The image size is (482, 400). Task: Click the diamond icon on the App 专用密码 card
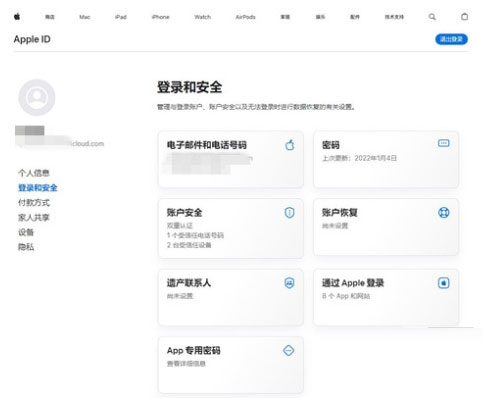(x=289, y=350)
